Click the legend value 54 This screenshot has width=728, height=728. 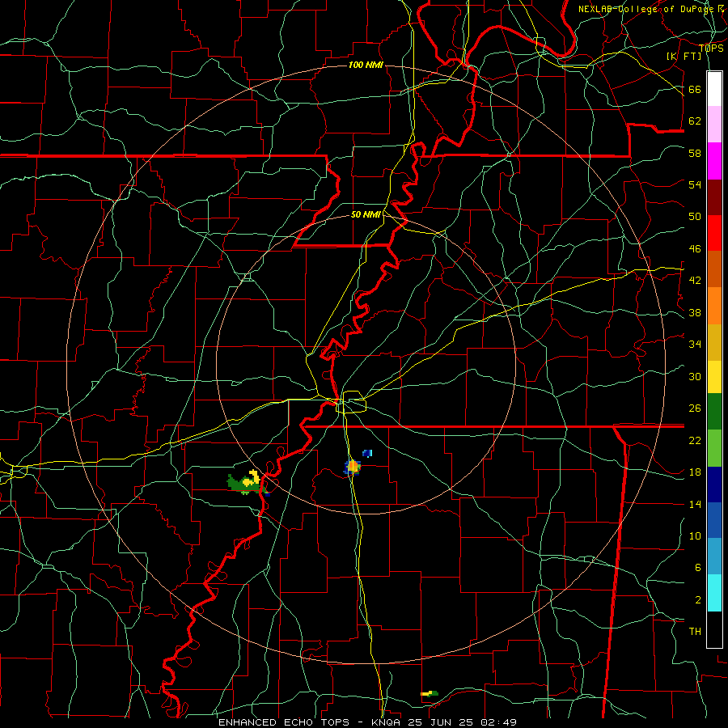[695, 184]
